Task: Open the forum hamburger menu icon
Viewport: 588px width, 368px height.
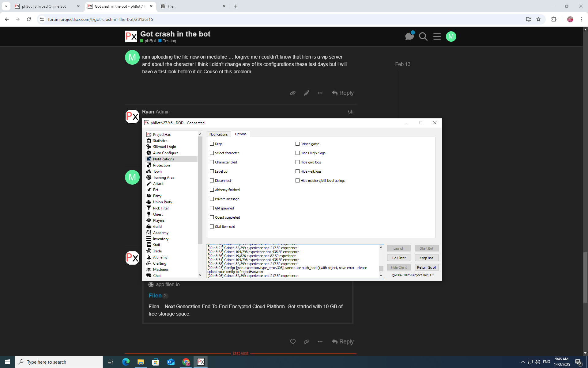Action: tap(437, 37)
